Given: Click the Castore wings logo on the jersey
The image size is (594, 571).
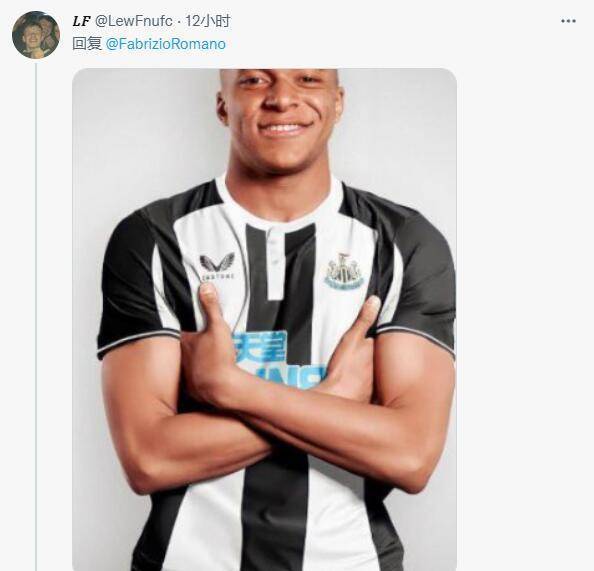Looking at the screenshot, I should pyautogui.click(x=217, y=266).
